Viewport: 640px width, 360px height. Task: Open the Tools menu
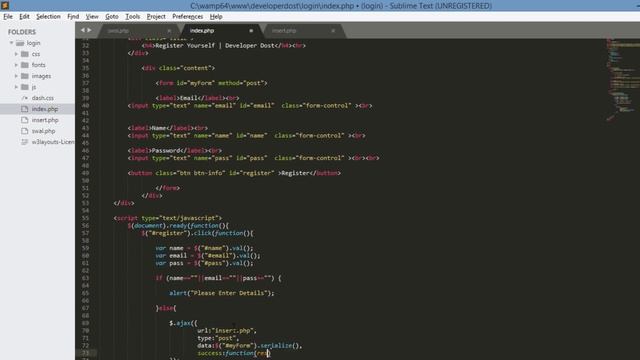pyautogui.click(x=132, y=16)
